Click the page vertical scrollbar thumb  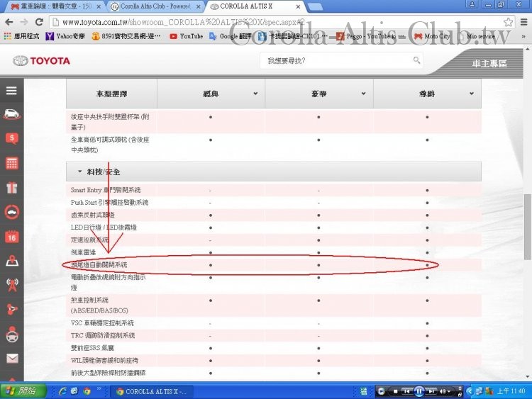tap(527, 227)
